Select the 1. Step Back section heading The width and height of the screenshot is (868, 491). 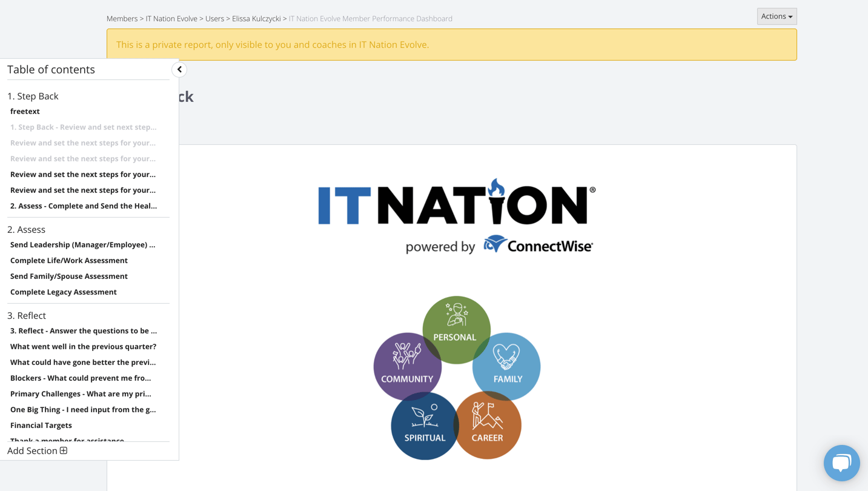[x=33, y=96]
